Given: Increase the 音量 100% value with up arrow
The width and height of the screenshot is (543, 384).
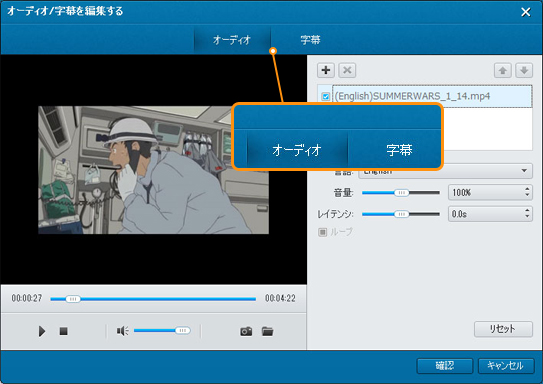Looking at the screenshot, I should [527, 189].
